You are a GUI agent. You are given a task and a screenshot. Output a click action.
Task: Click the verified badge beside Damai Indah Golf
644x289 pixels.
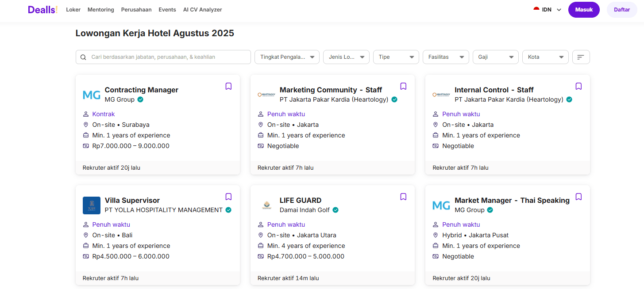coord(335,210)
